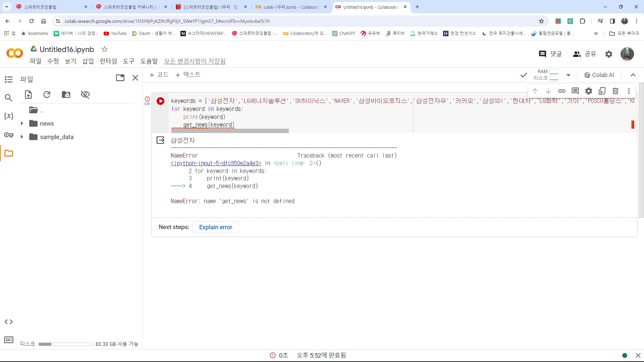Open the 도구 menu

(129, 61)
